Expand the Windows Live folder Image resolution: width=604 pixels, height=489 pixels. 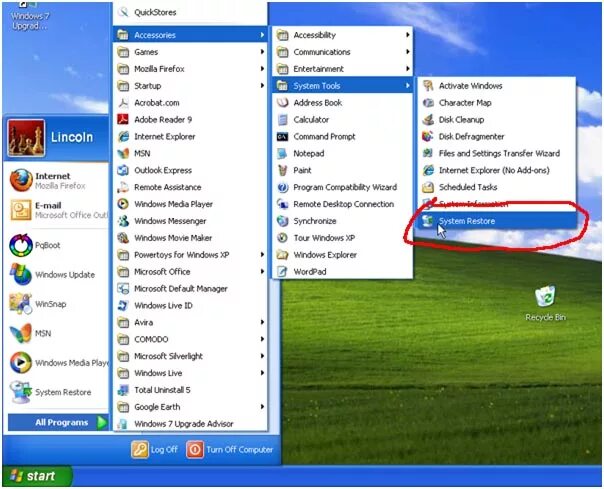(191, 373)
